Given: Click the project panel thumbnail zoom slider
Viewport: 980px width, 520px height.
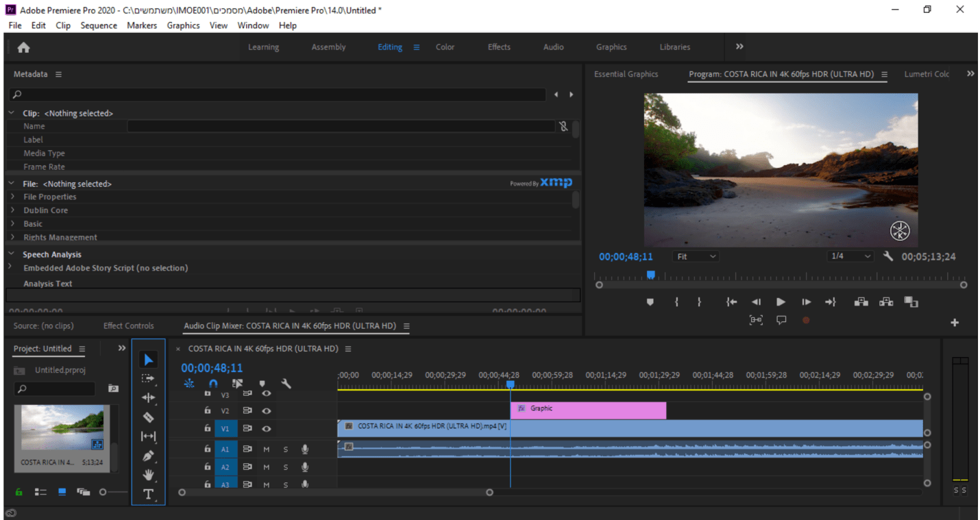Looking at the screenshot, I should coord(103,492).
